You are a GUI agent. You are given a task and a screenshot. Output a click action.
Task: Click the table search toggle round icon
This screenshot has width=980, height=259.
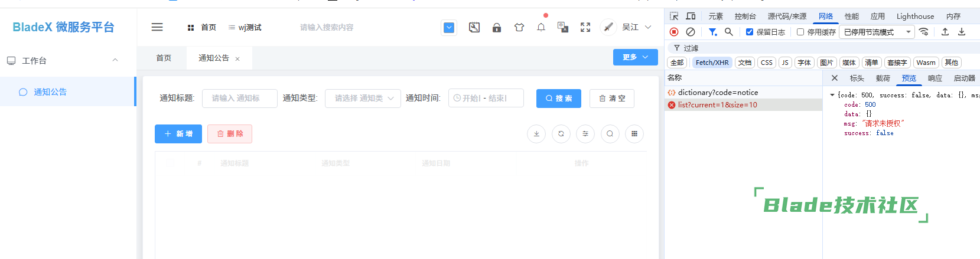610,134
